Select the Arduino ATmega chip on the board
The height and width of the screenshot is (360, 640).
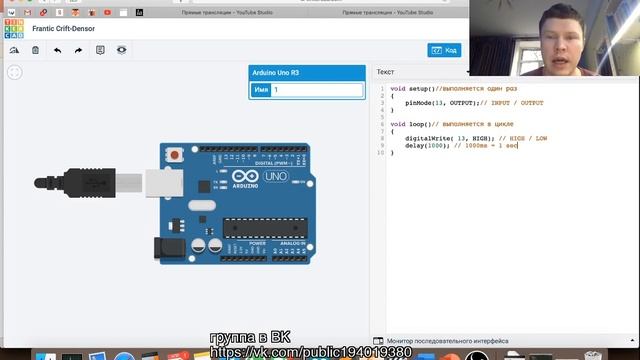(265, 228)
